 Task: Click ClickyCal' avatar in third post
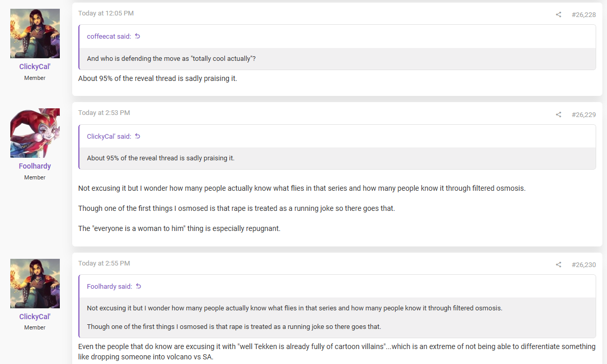coord(35,283)
